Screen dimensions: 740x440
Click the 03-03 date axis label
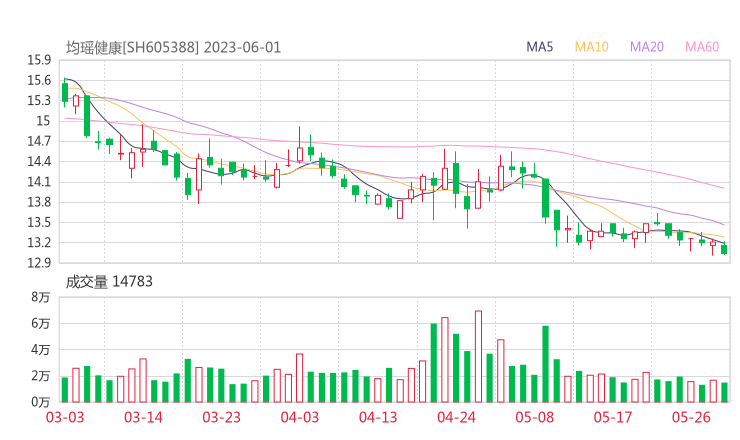point(65,417)
